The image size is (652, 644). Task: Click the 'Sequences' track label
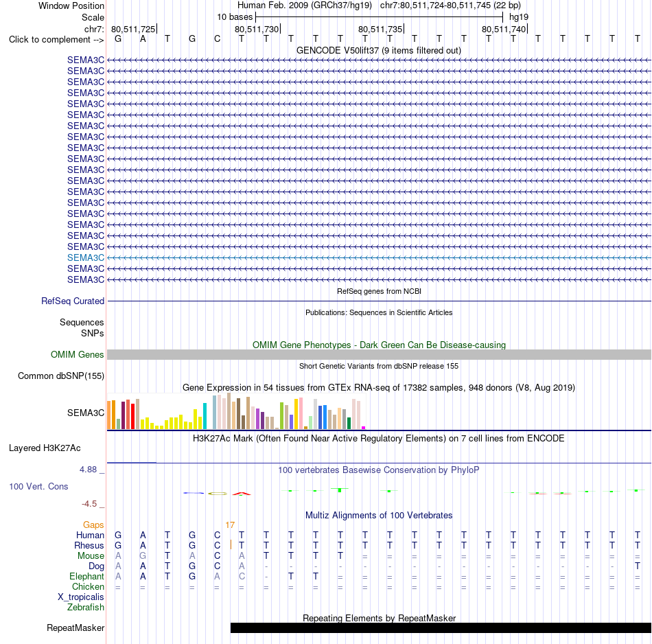pos(82,323)
